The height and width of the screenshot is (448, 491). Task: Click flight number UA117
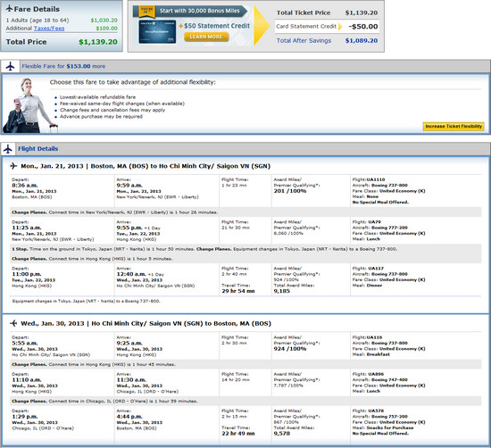point(376,269)
